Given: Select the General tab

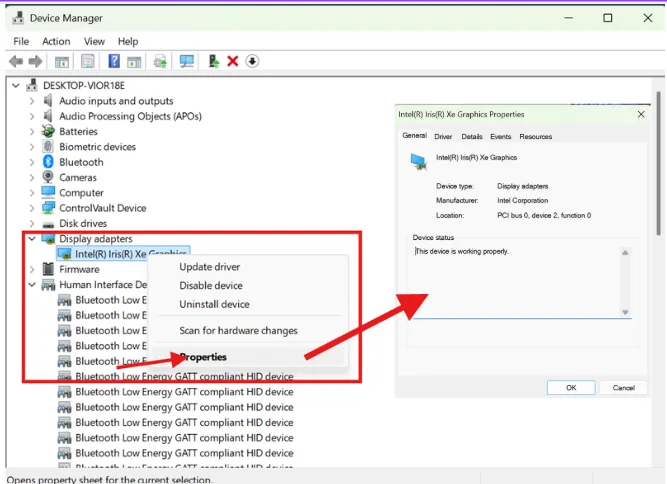Looking at the screenshot, I should pos(414,135).
